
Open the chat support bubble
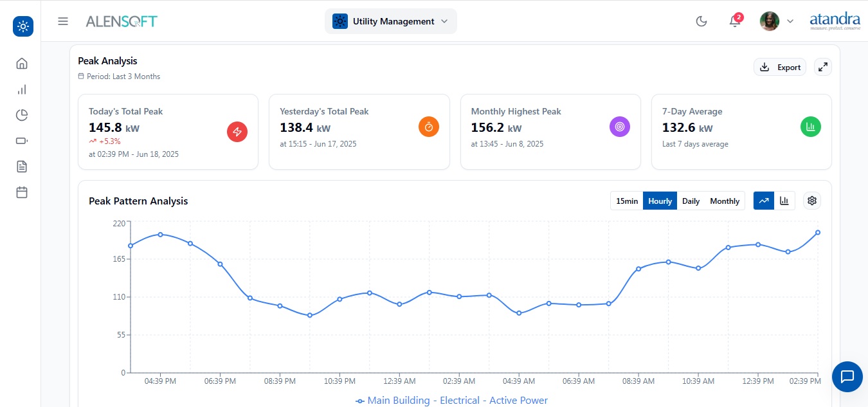(847, 376)
